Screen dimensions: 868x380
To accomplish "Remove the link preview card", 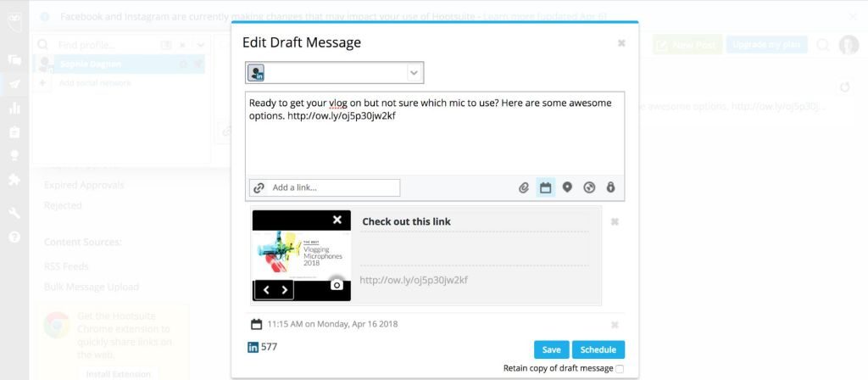I will tap(615, 222).
